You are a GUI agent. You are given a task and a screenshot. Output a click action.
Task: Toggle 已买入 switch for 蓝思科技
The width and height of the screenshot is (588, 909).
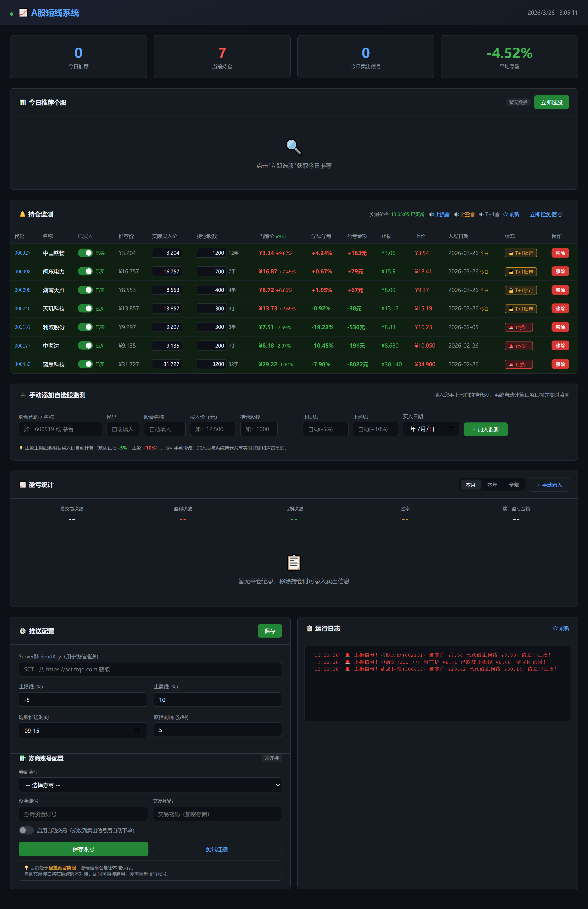pyautogui.click(x=85, y=364)
